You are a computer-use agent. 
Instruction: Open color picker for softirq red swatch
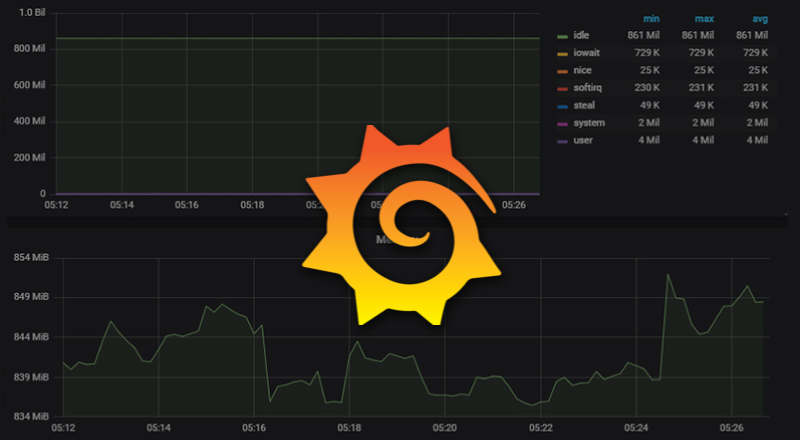click(x=563, y=89)
